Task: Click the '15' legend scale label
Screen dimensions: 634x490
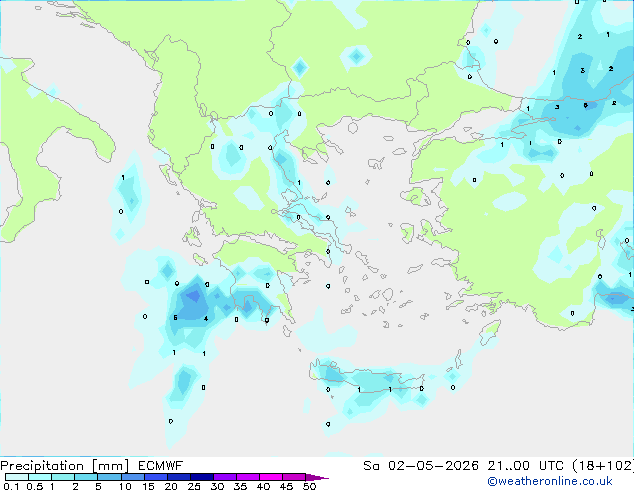Action: (148, 486)
